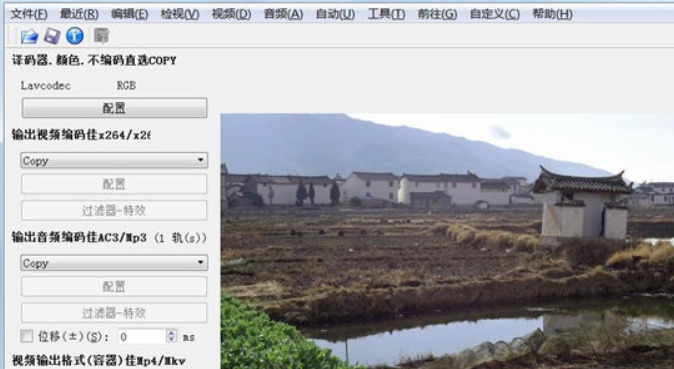The height and width of the screenshot is (369, 674).
Task: Click the decoder 配置 button under Lavcodec
Action: click(114, 108)
